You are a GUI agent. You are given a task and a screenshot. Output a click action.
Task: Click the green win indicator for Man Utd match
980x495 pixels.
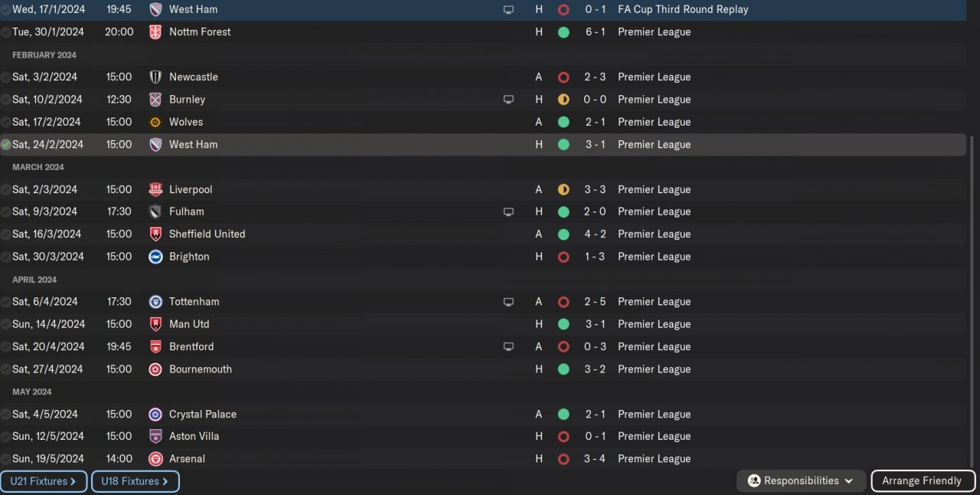[563, 324]
